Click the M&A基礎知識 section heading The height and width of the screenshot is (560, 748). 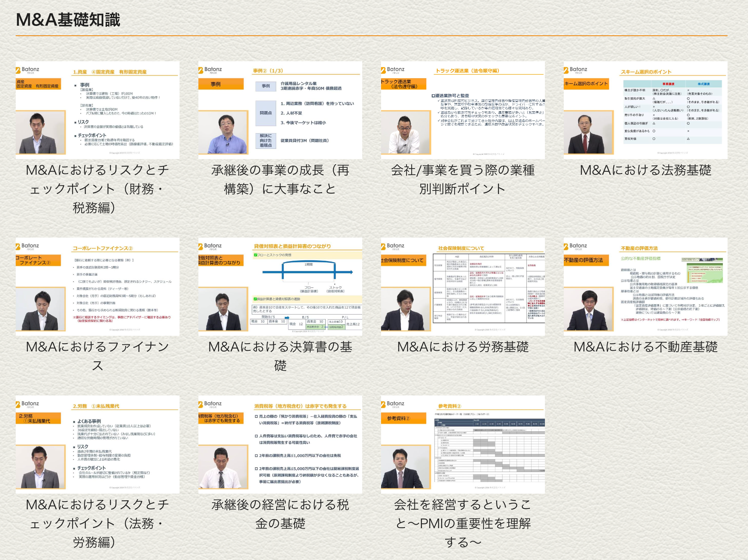[x=68, y=20]
